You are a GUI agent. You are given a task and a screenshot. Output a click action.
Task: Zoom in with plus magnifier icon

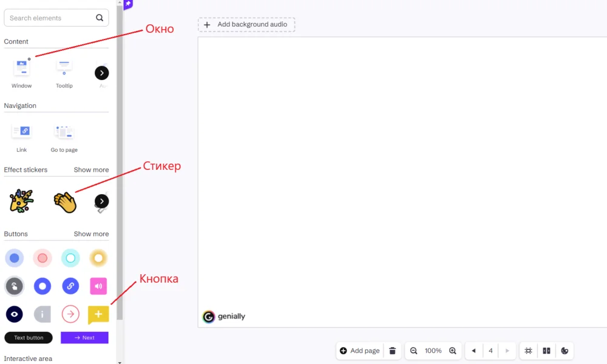pyautogui.click(x=453, y=351)
